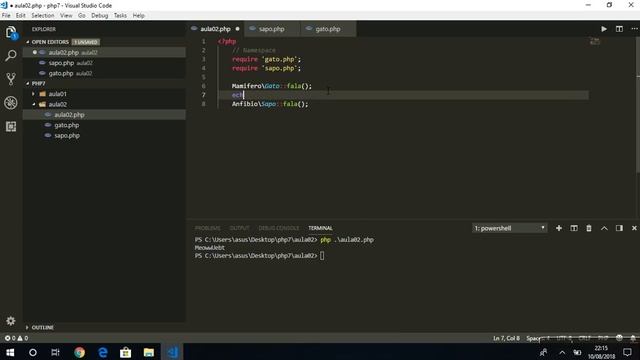Image resolution: width=640 pixels, height=360 pixels.
Task: Open the Debug view in activity bar
Action: pos(11,102)
